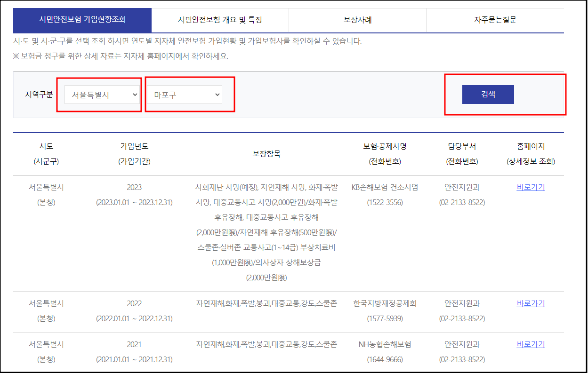Expand the district selection combo box arrow

click(x=217, y=94)
